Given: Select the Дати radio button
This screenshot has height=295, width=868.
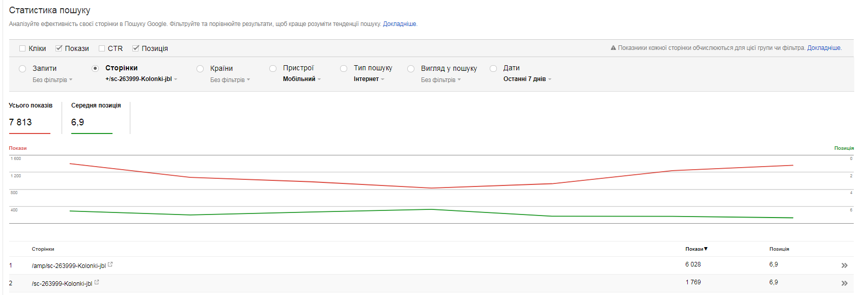Looking at the screenshot, I should pyautogui.click(x=493, y=68).
